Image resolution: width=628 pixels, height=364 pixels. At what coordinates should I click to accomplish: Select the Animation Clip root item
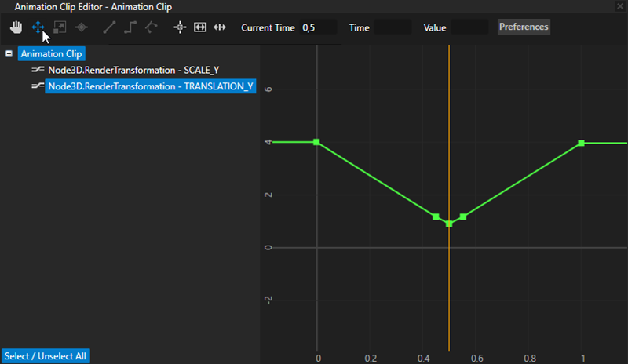[x=51, y=54]
